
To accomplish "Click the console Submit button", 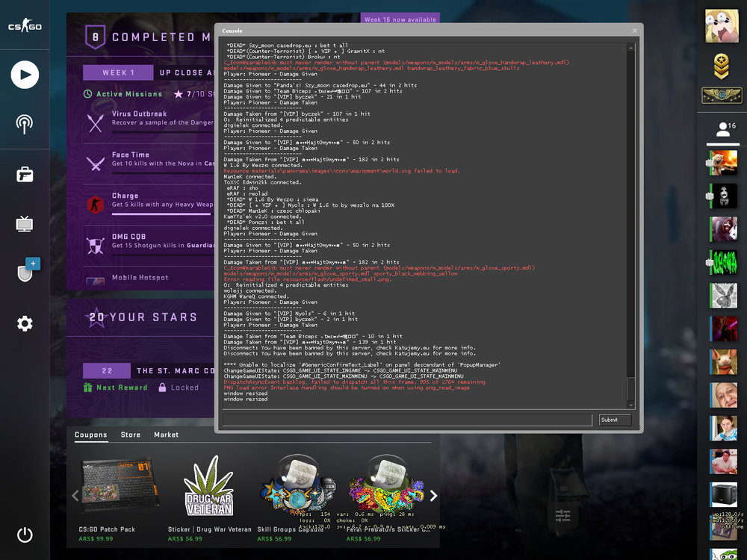I will [x=615, y=420].
